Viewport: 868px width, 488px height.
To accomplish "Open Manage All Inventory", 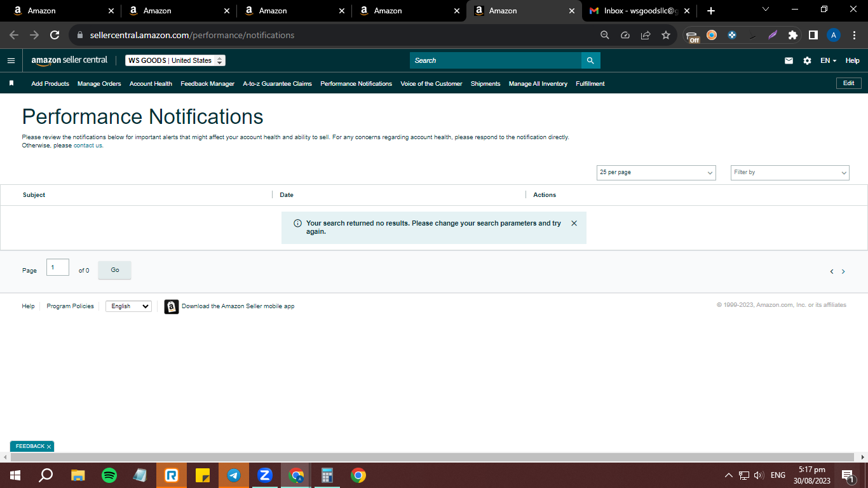I will pyautogui.click(x=538, y=83).
